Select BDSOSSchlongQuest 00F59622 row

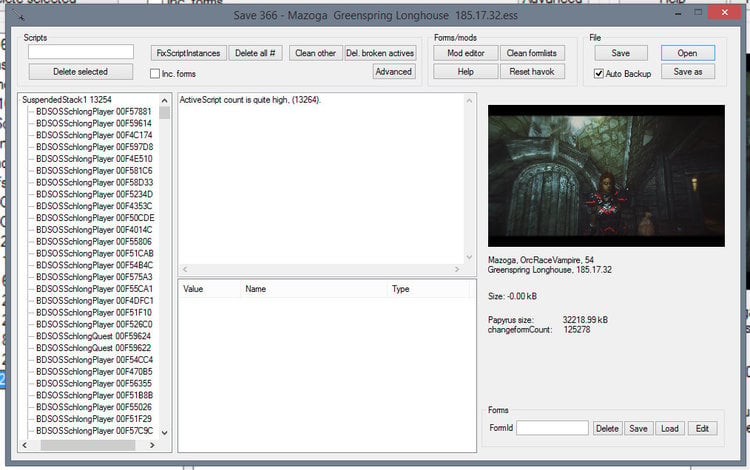[x=93, y=348]
